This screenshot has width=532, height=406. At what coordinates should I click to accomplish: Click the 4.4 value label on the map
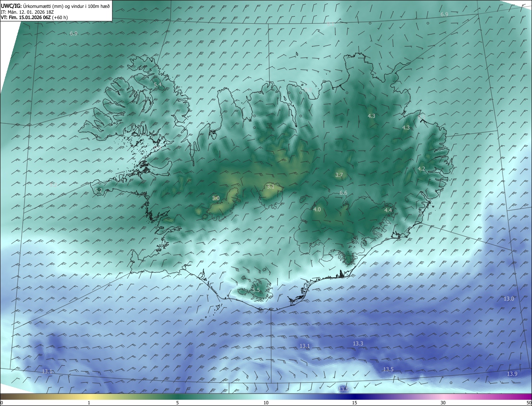coord(388,210)
